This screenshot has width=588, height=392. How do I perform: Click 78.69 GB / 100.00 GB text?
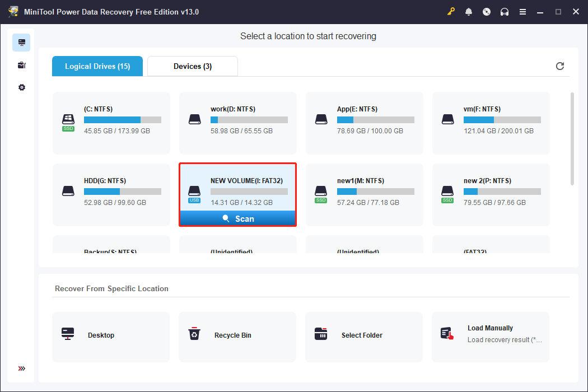370,131
